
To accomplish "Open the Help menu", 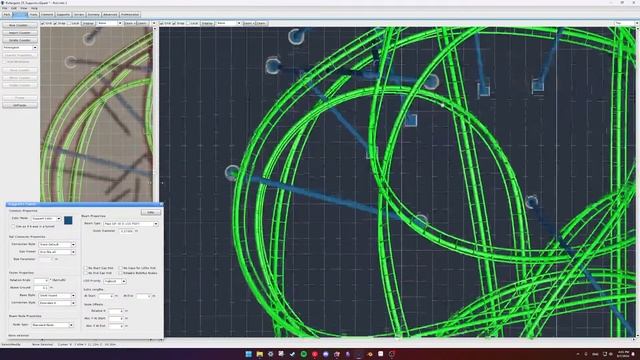I will coord(34,8).
